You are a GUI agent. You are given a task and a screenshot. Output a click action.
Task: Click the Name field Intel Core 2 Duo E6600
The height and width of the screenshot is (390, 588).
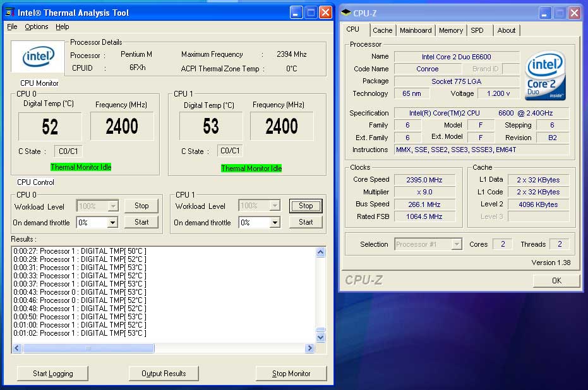click(457, 57)
